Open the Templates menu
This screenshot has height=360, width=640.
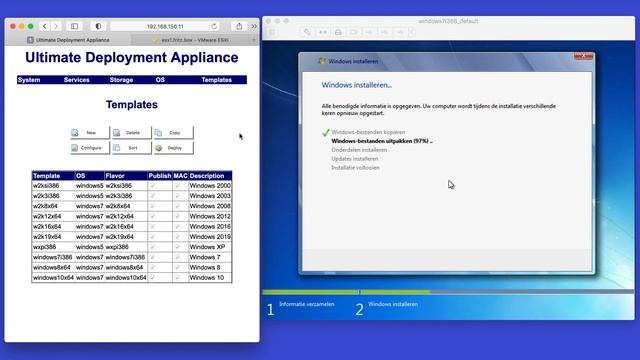click(x=216, y=80)
